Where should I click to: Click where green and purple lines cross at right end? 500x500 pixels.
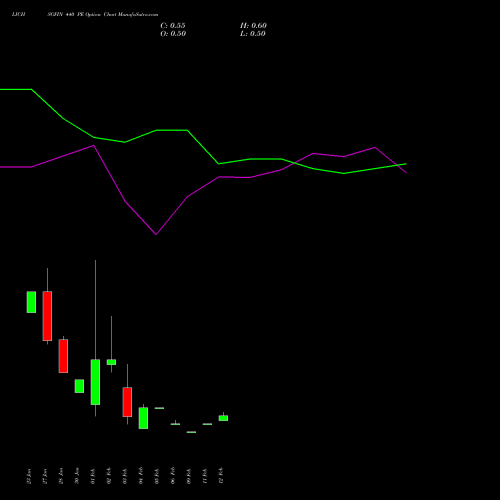[x=398, y=165]
